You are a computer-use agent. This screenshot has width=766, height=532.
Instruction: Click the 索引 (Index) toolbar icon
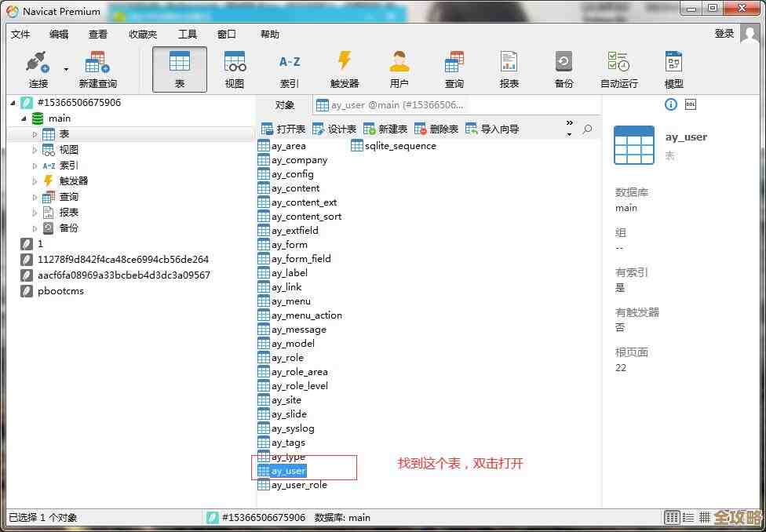point(289,69)
